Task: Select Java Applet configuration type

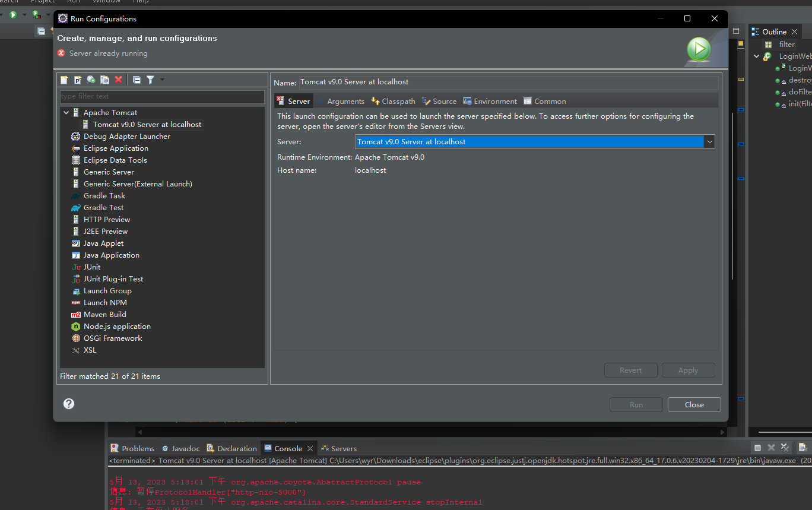Action: click(x=104, y=243)
